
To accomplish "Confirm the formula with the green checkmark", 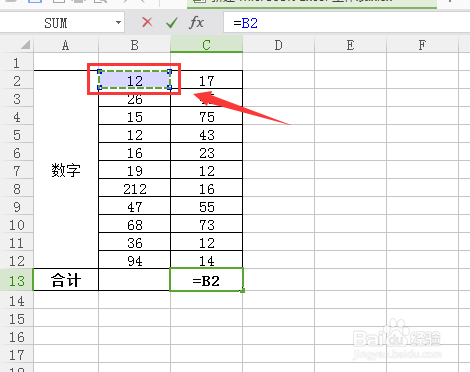I will pos(172,23).
